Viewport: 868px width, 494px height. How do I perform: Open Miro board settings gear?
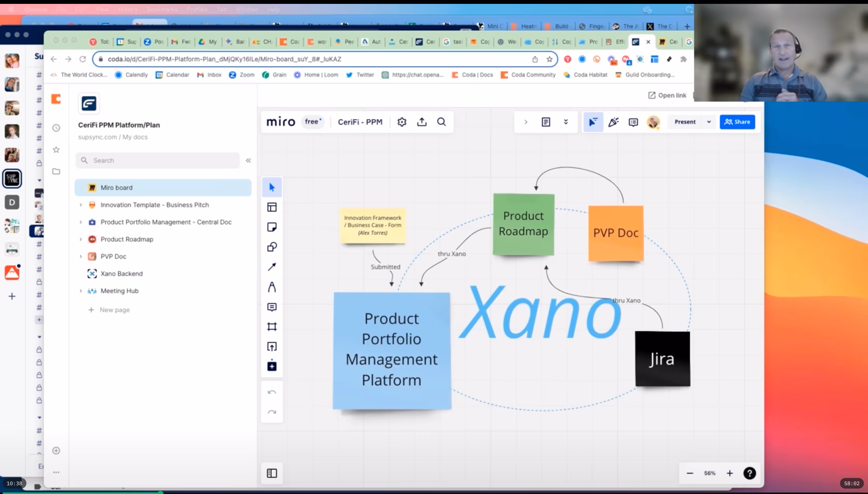[402, 122]
